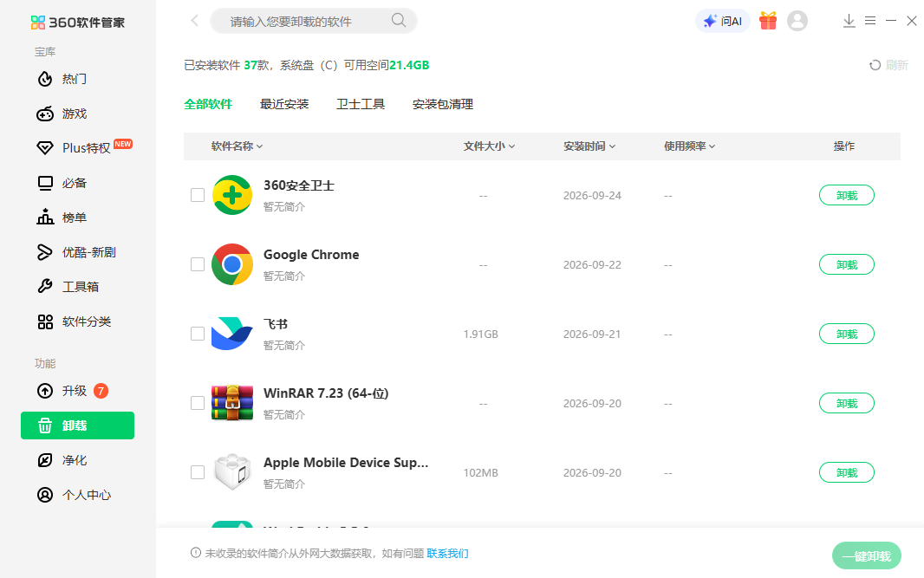This screenshot has height=578, width=924.
Task: Click the 飞书 app icon
Action: point(232,334)
